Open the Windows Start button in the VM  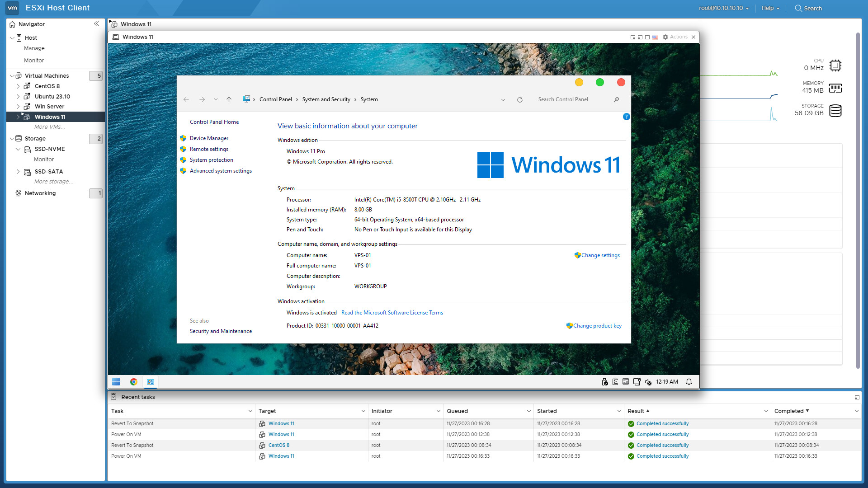pos(116,382)
